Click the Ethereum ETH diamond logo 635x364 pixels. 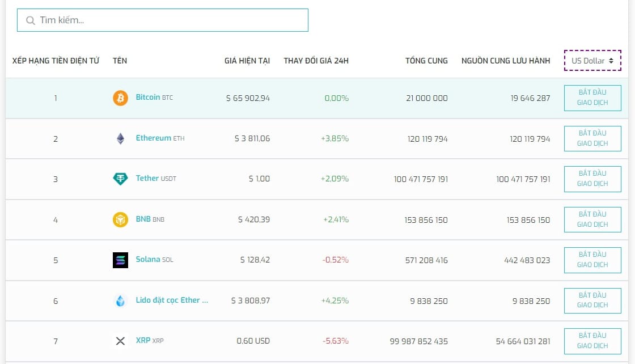(x=120, y=138)
